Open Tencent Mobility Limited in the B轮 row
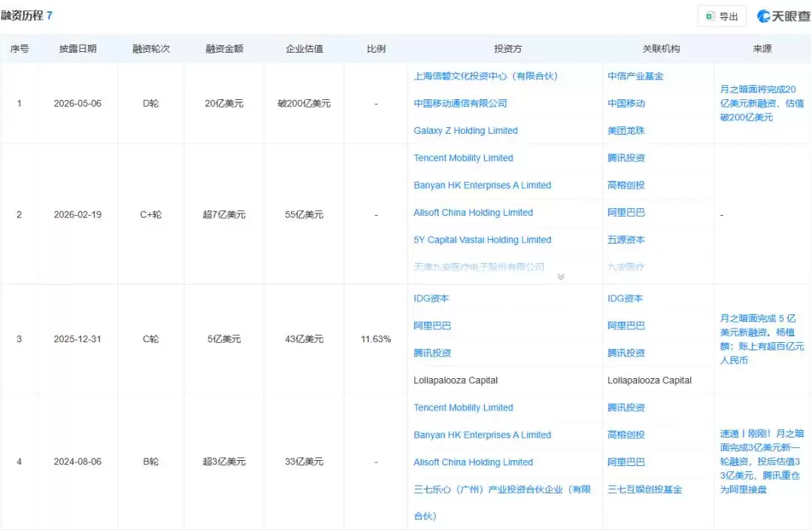Viewport: 812px width, 530px height. tap(463, 408)
